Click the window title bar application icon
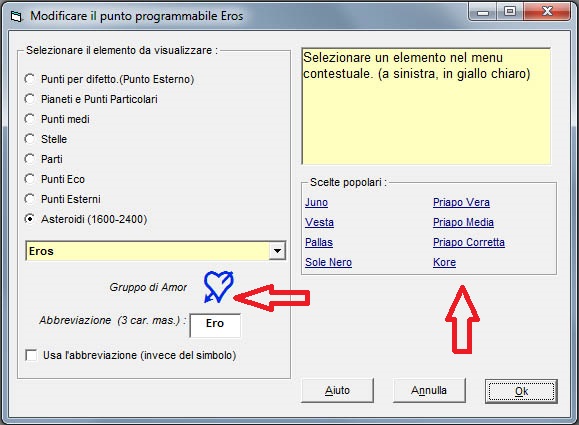 coord(16,17)
